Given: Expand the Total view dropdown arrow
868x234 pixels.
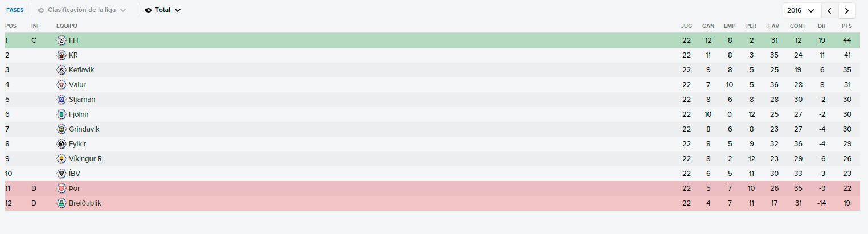Looking at the screenshot, I should pos(178,10).
